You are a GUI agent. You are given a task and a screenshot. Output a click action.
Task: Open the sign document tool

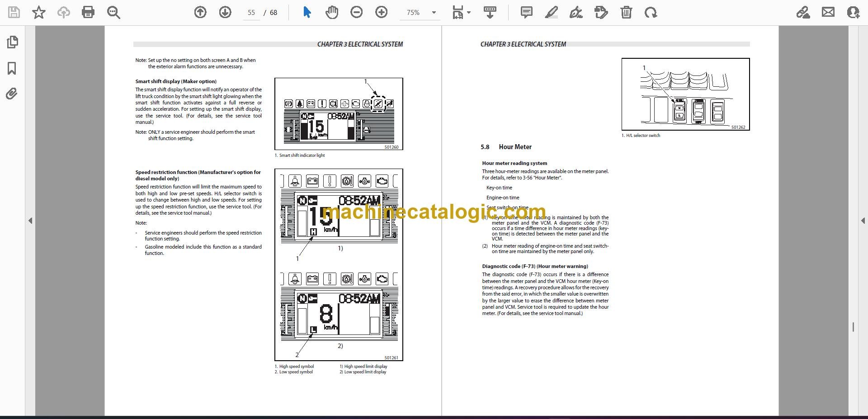576,12
